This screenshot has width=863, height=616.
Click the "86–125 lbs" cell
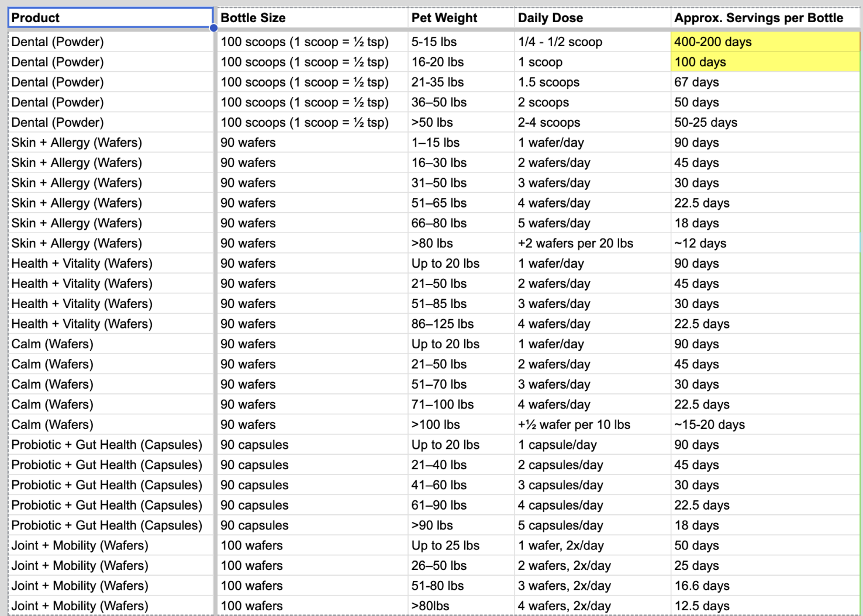tap(461, 324)
